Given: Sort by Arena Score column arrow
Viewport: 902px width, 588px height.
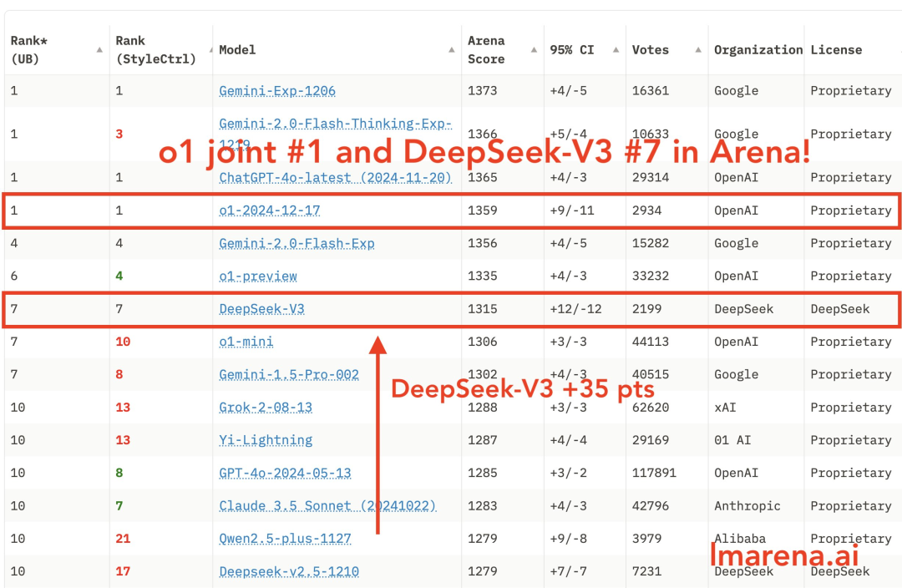Looking at the screenshot, I should tap(534, 50).
